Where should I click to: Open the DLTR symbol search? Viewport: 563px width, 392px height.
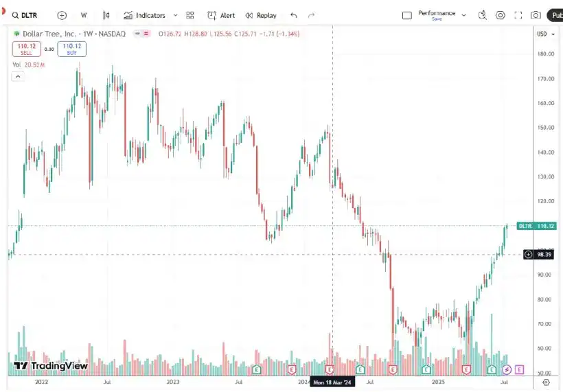tap(26, 15)
